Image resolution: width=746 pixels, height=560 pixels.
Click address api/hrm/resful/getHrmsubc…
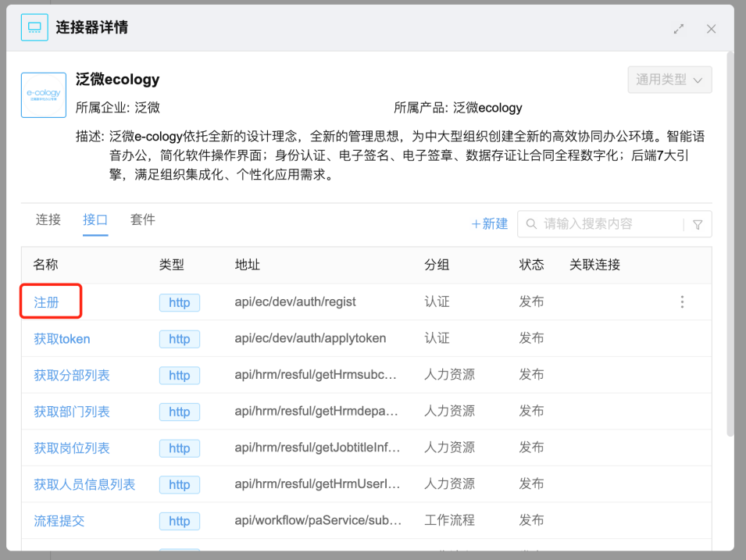(x=316, y=374)
